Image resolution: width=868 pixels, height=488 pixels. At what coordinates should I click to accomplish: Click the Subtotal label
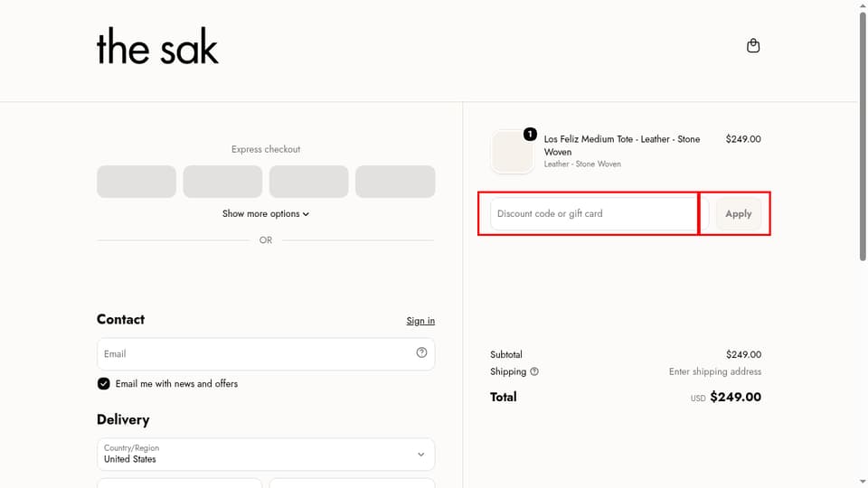pos(506,354)
